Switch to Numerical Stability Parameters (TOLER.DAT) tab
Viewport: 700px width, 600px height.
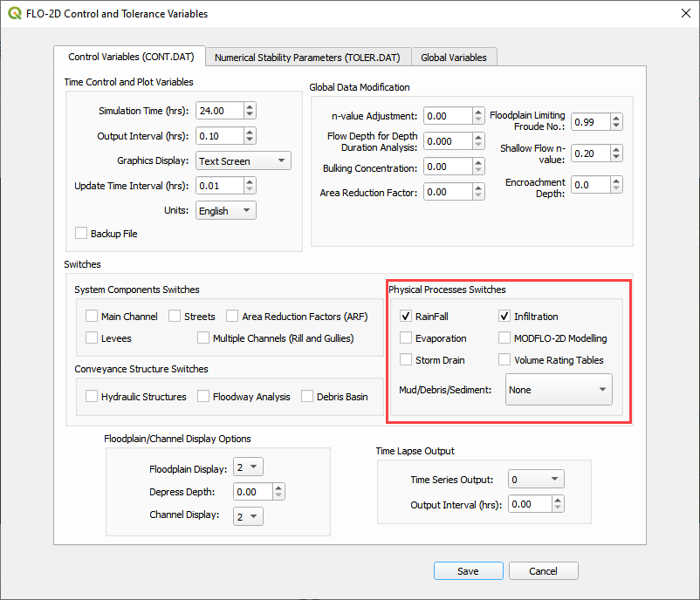pyautogui.click(x=307, y=58)
